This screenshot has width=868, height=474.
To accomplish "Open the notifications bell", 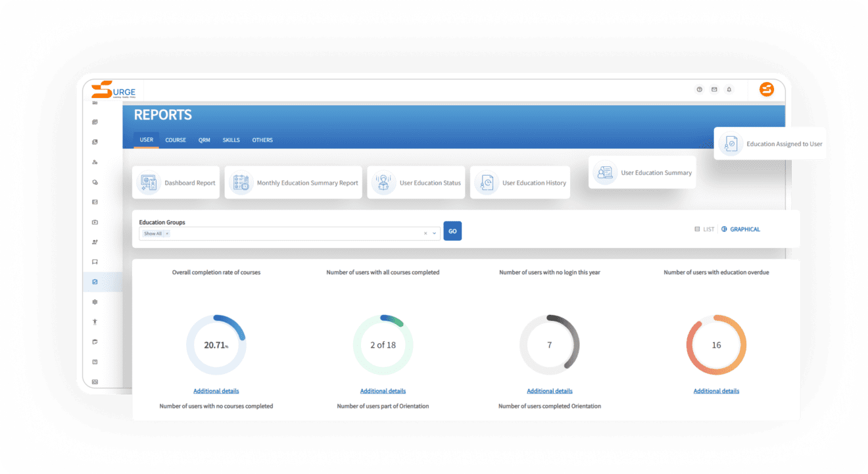I will (729, 89).
